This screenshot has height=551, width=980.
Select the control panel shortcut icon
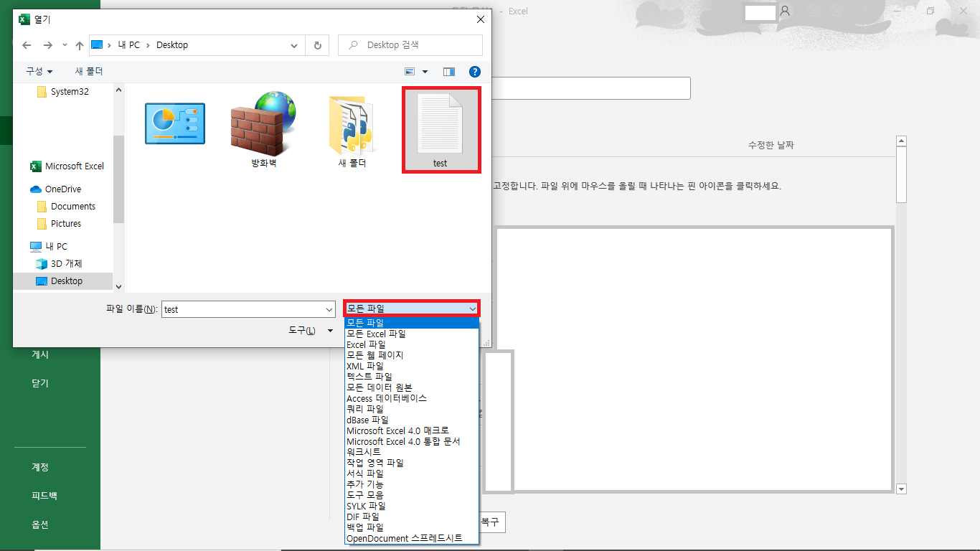(175, 123)
